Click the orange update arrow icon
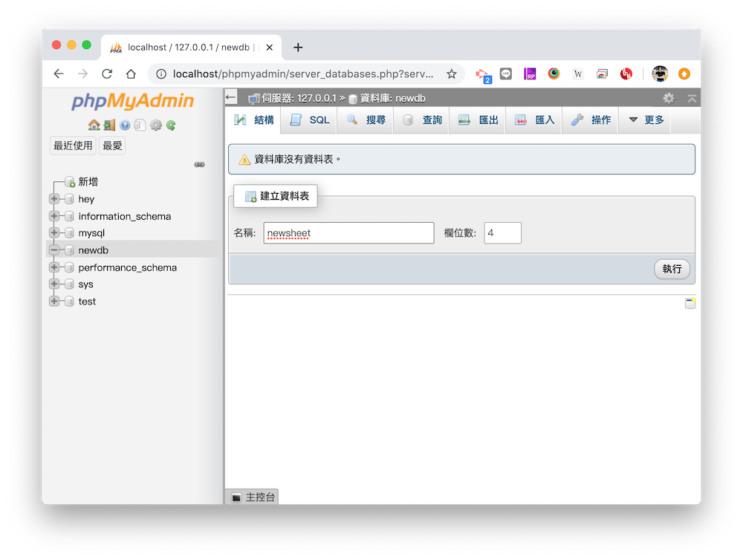 click(x=684, y=74)
